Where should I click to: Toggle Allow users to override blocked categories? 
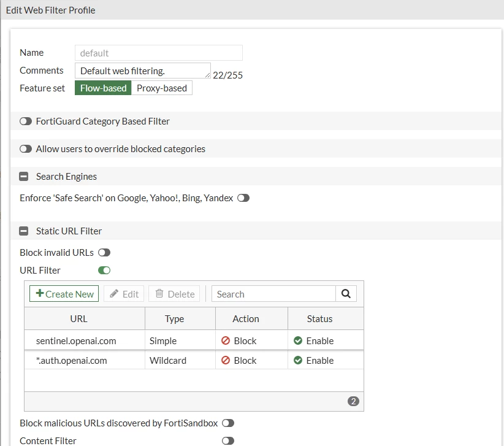[x=26, y=149]
